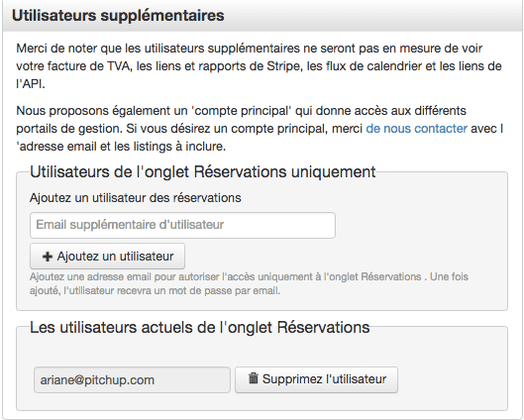Click the help text about receiving a password by email
The image size is (524, 420).
click(x=249, y=283)
